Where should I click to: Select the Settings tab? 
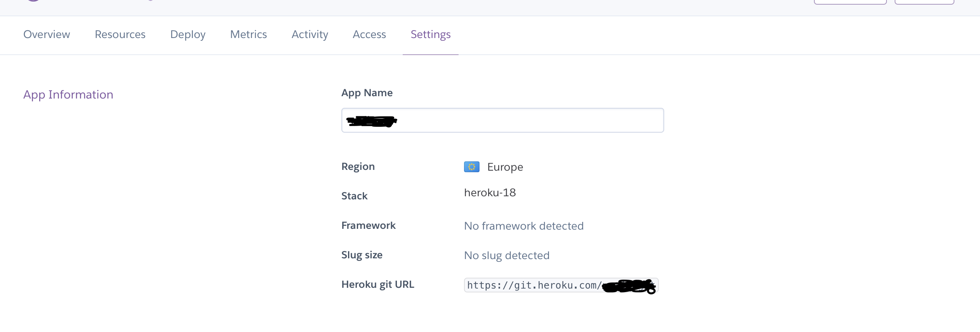pos(431,35)
